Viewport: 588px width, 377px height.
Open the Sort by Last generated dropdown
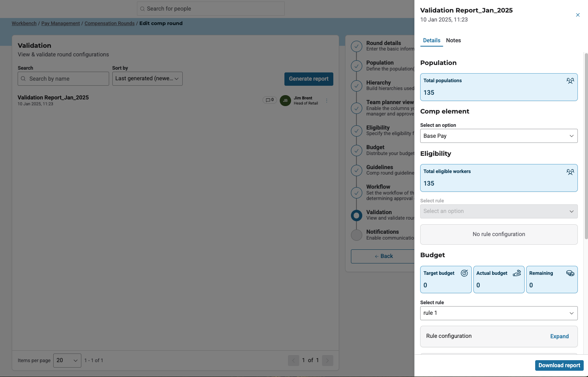click(x=147, y=79)
